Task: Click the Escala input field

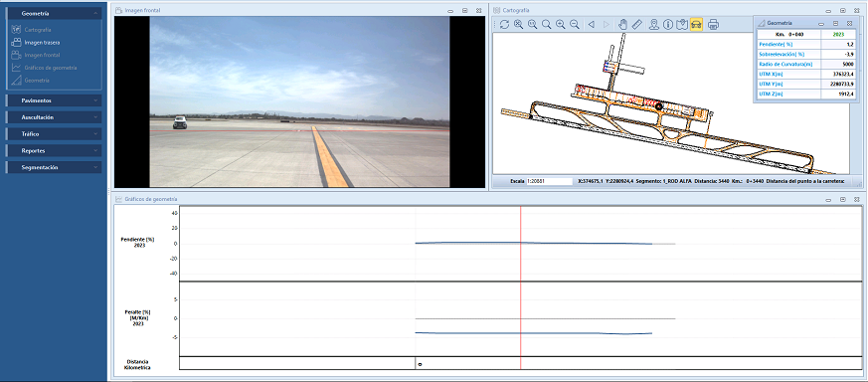Action: click(549, 181)
